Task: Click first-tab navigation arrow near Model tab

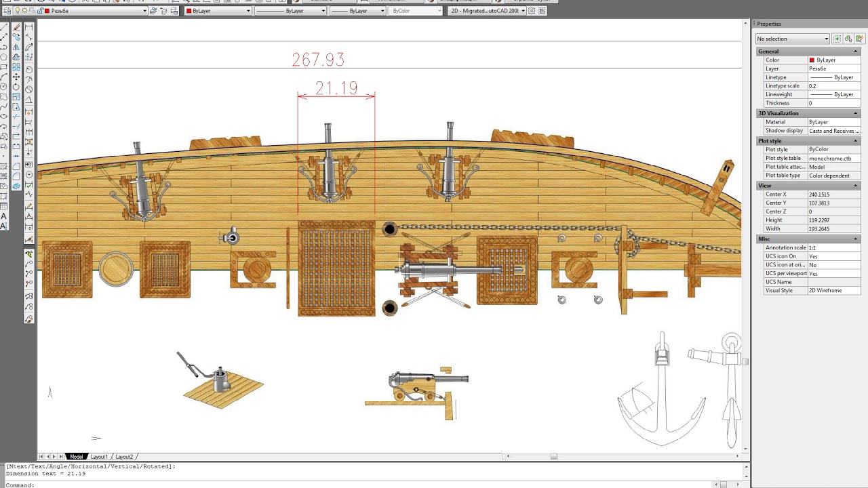Action: click(x=41, y=457)
